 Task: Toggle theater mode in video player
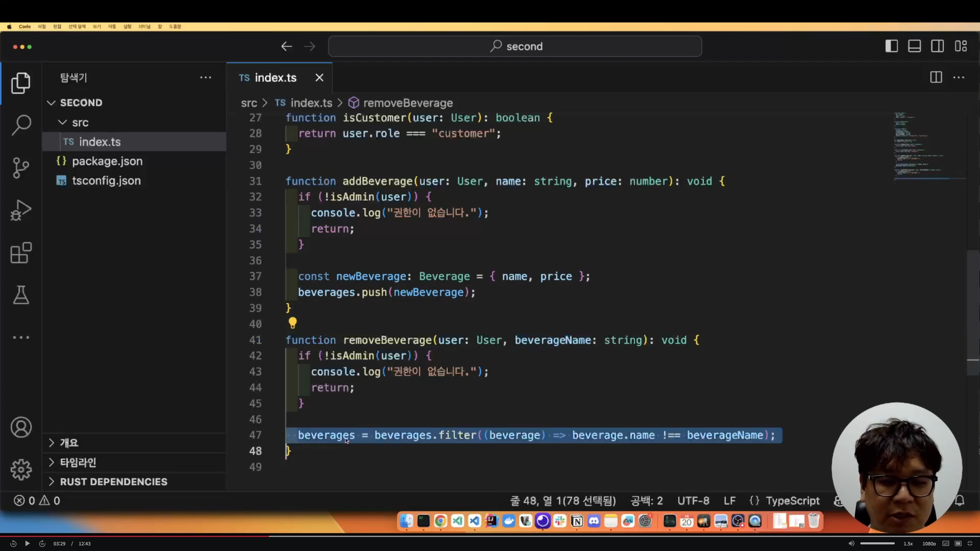pos(958,543)
